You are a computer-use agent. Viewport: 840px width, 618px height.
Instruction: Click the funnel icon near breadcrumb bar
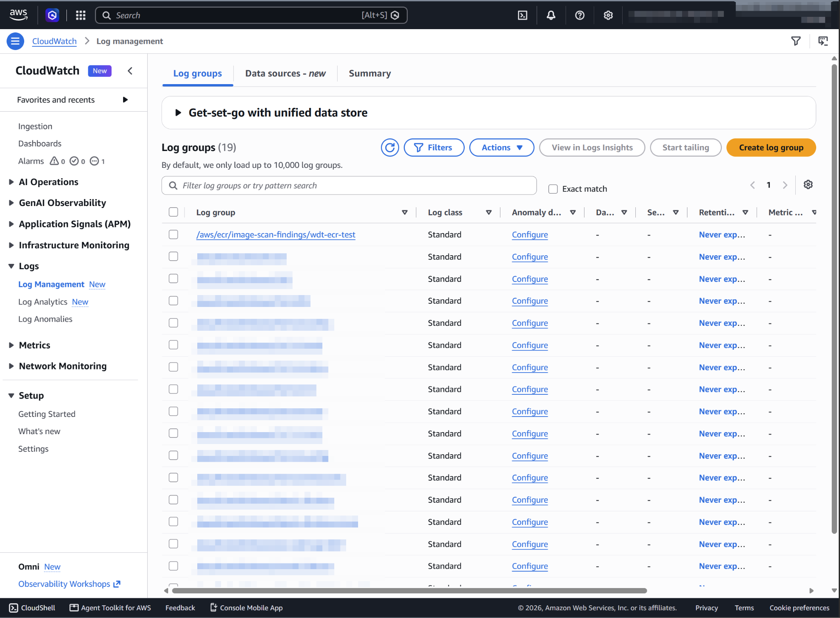tap(796, 41)
